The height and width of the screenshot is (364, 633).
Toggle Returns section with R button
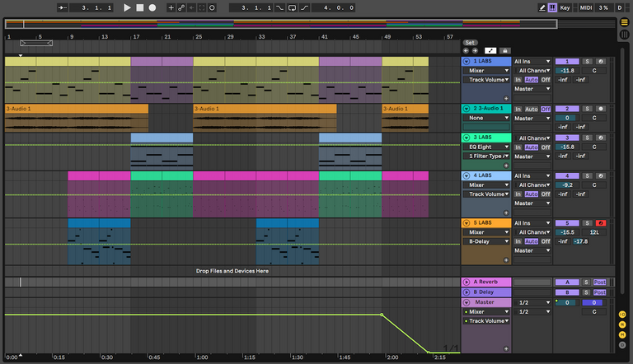click(x=622, y=324)
